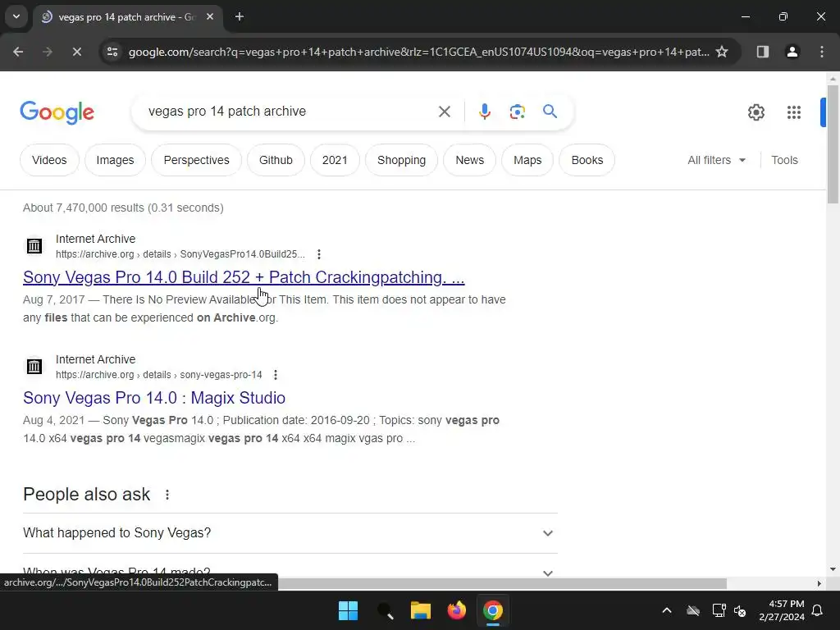The image size is (840, 630).
Task: Click inside the Google search box
Action: (290, 112)
